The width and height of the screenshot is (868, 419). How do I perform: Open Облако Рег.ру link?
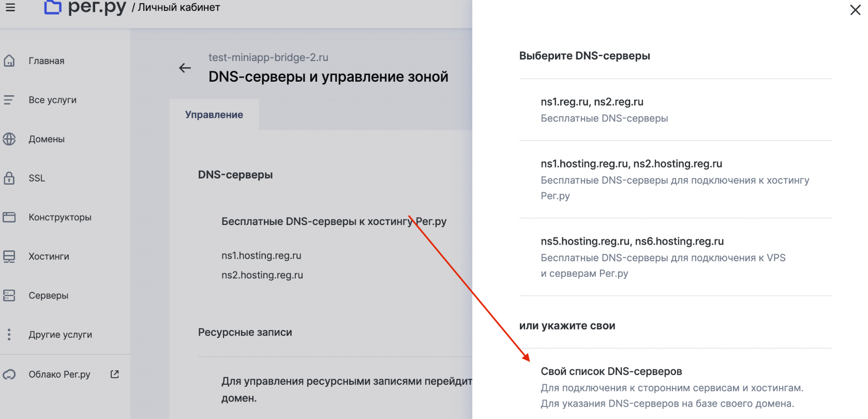point(59,375)
